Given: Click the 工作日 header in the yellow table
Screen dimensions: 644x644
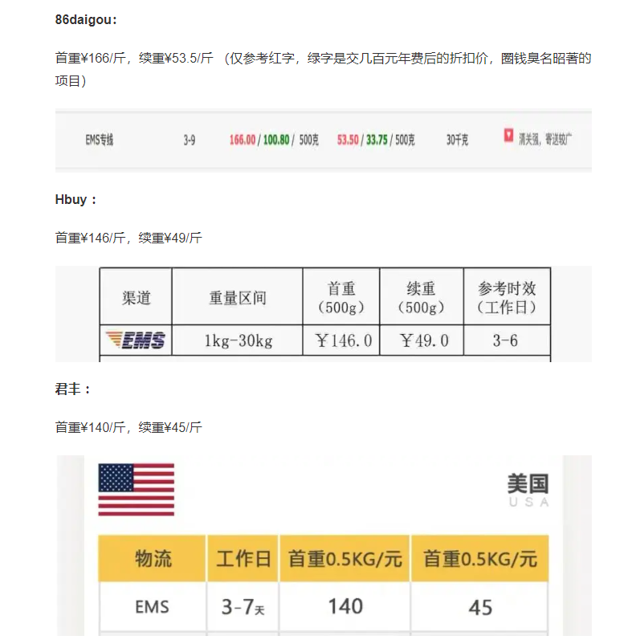Looking at the screenshot, I should click(x=243, y=559).
